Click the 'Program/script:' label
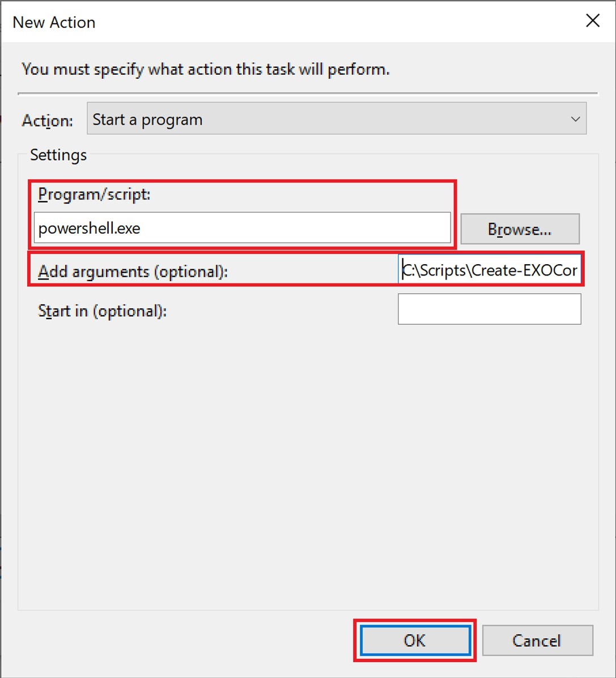Screen dimensions: 616x678 94,194
